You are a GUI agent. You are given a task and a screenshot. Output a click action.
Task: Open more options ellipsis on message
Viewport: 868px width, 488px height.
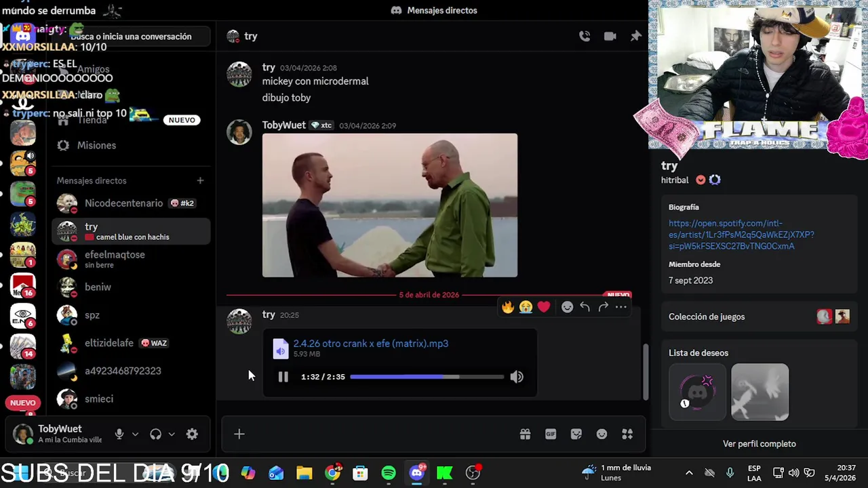pyautogui.click(x=620, y=307)
